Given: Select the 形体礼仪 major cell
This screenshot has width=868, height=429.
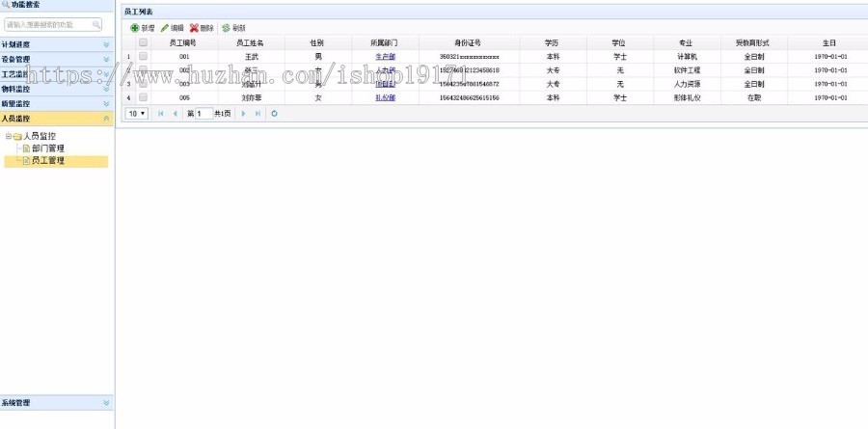Looking at the screenshot, I should (x=687, y=97).
